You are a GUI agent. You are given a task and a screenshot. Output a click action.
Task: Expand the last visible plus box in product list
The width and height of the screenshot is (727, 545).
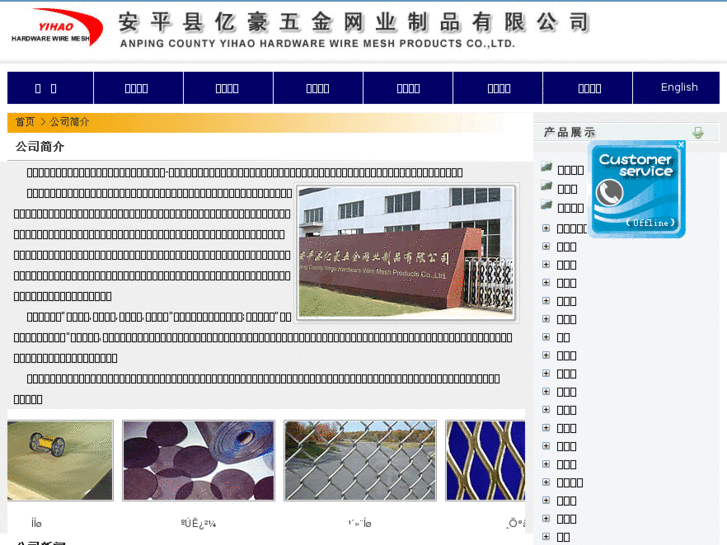click(x=546, y=537)
